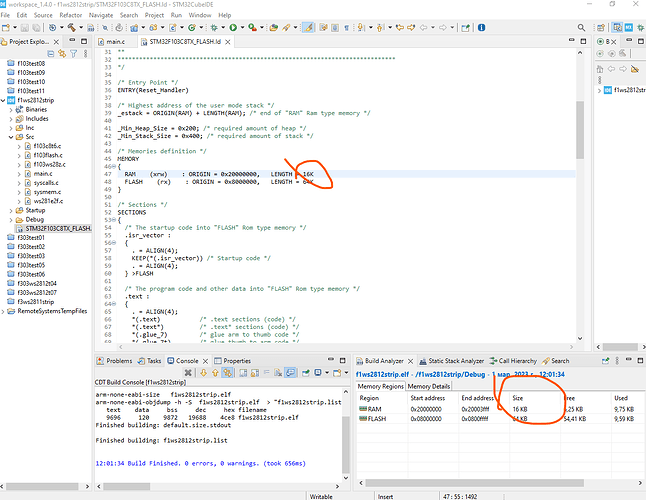Screen dimensions: 646x500
Task: Select the FLASH row in Memory Regions table
Action: point(500,419)
